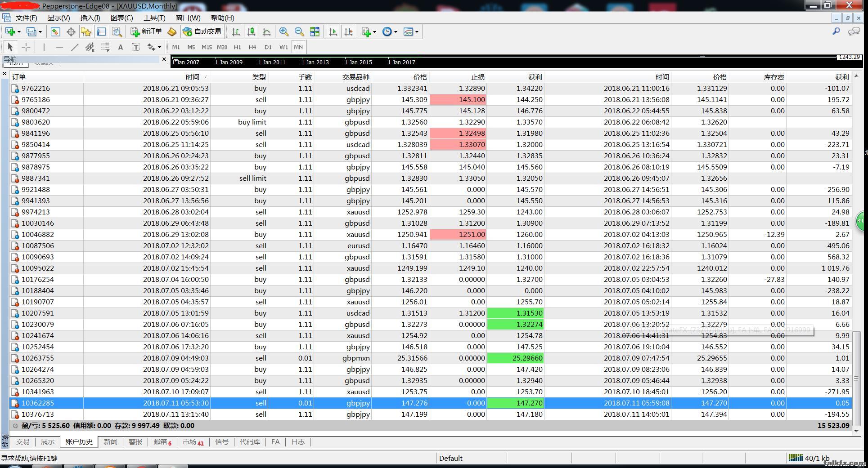This screenshot has height=468, width=868.
Task: Enable chart auto scroll icon
Action: click(333, 31)
